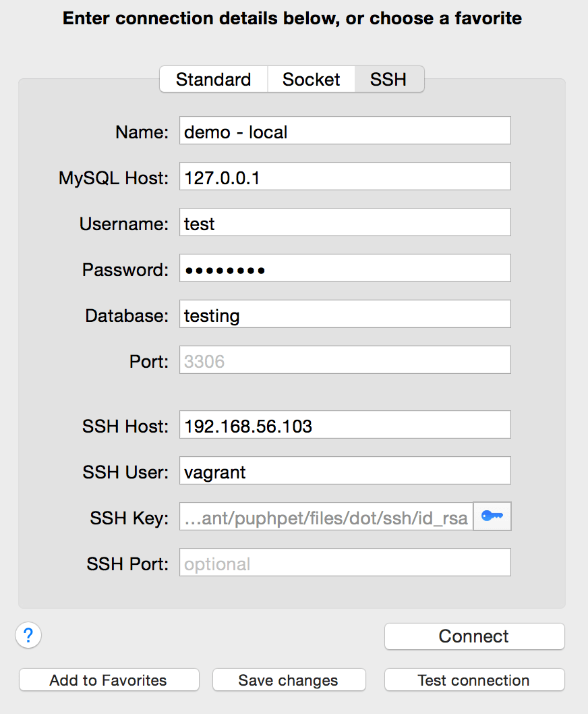This screenshot has height=714, width=588.
Task: Click the connection details heading text
Action: pos(294,18)
